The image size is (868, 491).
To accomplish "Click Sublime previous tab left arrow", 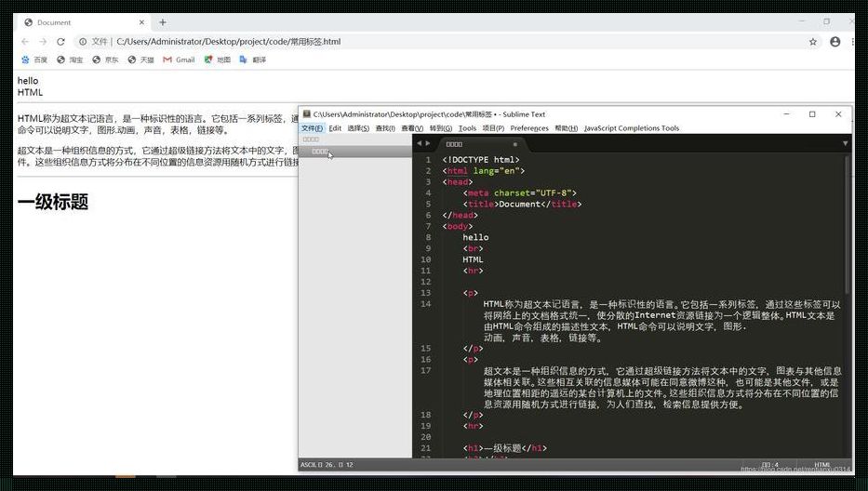I will (x=419, y=143).
